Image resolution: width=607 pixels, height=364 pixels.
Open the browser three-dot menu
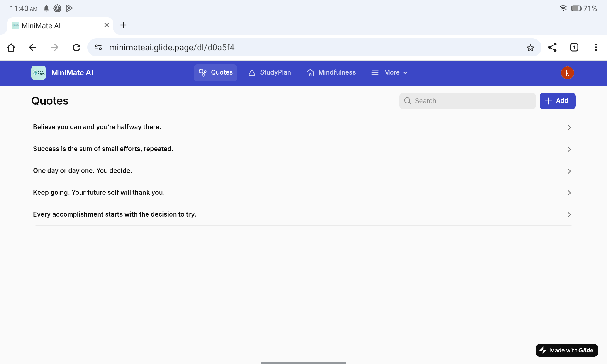596,48
